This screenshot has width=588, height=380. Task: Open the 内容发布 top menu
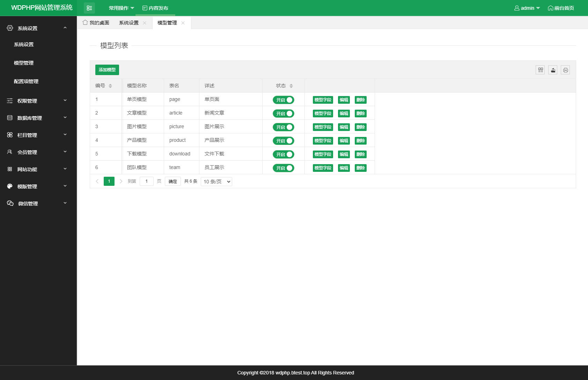[155, 8]
